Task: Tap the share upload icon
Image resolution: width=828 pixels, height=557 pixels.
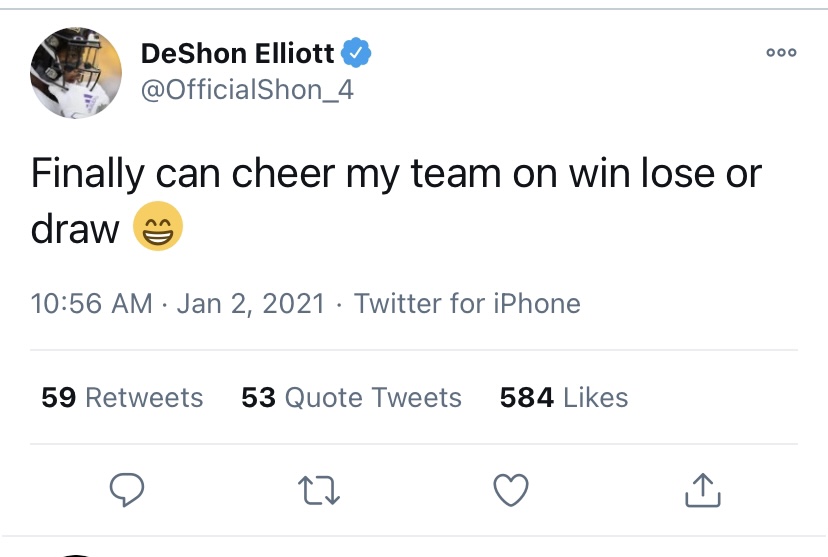Action: [702, 489]
